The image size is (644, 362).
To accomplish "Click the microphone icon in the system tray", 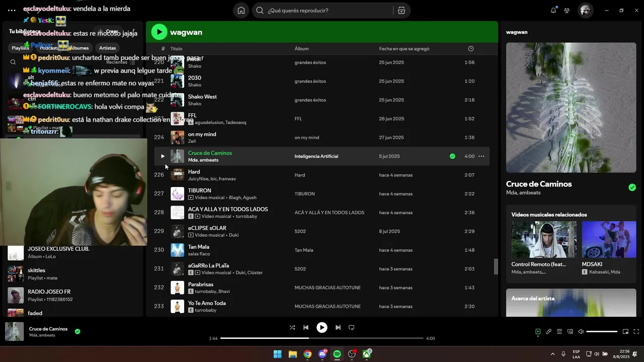I will pos(563,354).
